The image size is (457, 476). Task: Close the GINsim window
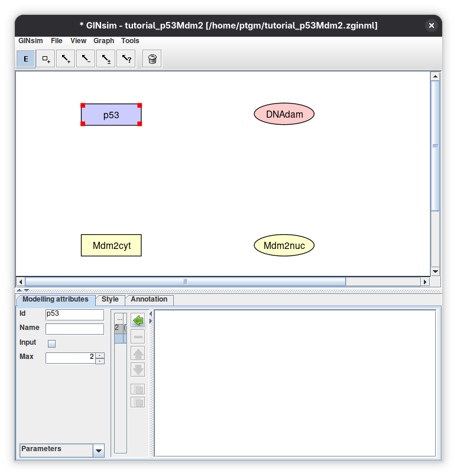click(431, 25)
